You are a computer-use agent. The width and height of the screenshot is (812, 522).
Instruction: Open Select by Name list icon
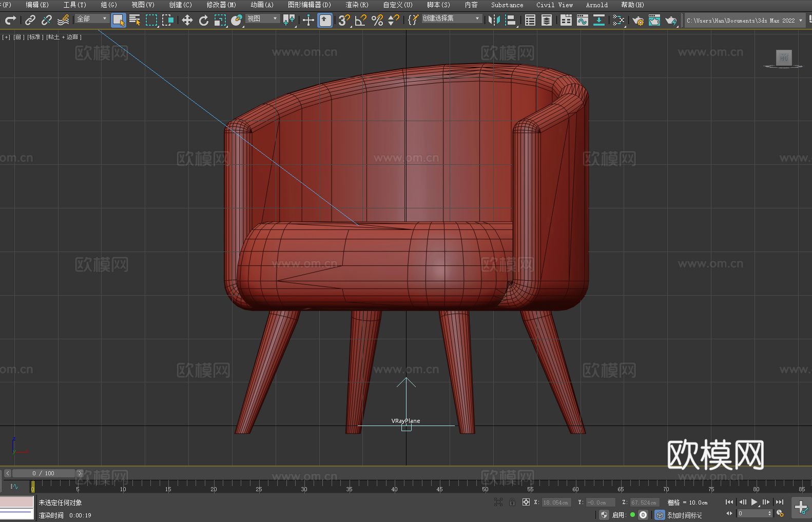(135, 20)
